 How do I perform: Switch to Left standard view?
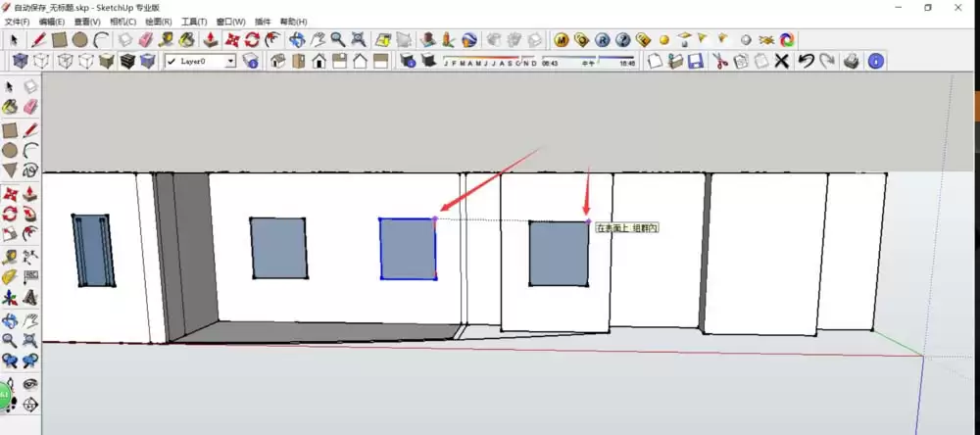point(380,61)
